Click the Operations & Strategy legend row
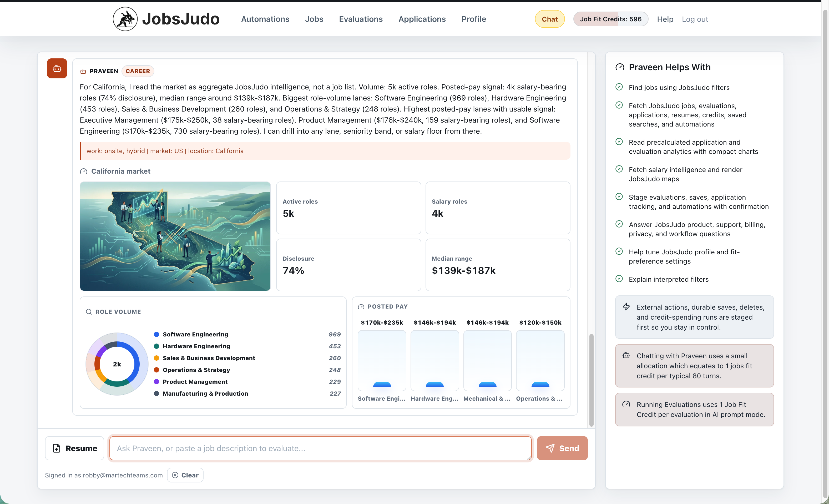This screenshot has width=829, height=504. 247,370
